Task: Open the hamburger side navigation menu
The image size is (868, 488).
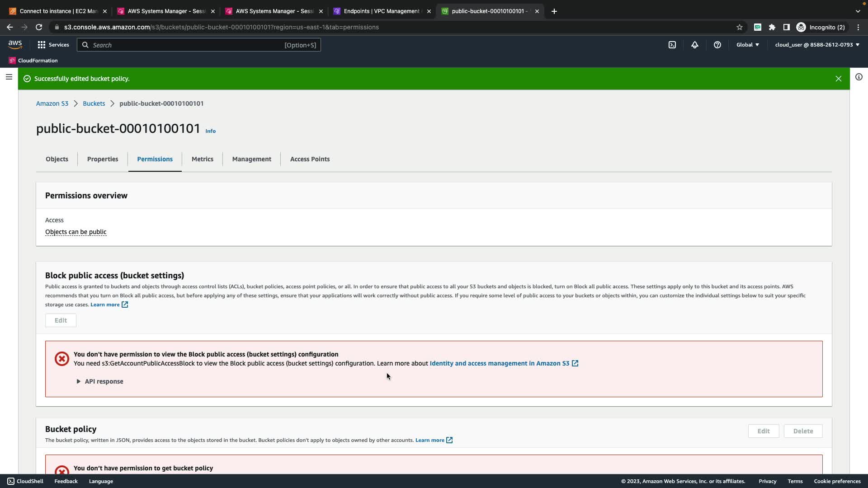Action: pos(9,77)
